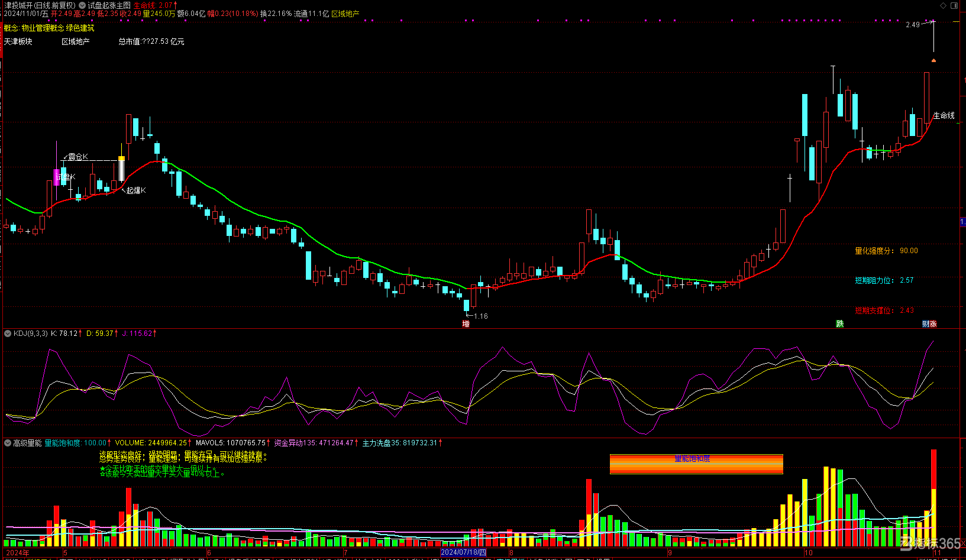The width and height of the screenshot is (966, 560).
Task: Click the orange up-arrow marker under 2.49
Action: [x=933, y=60]
